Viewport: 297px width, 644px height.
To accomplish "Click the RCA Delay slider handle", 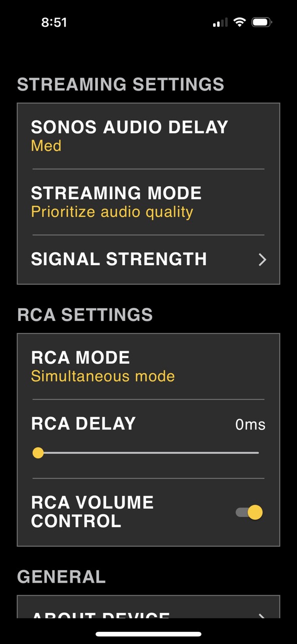I will (38, 453).
